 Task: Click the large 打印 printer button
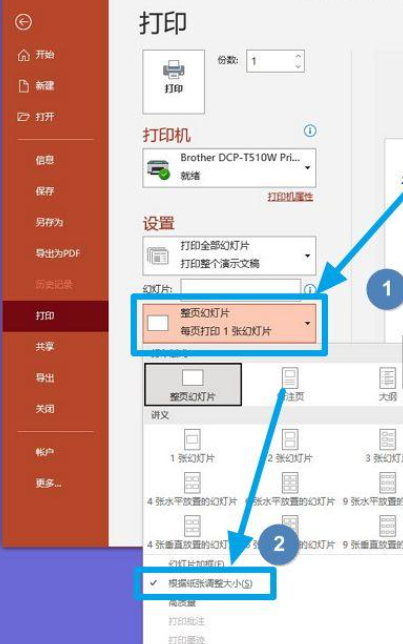tap(173, 82)
